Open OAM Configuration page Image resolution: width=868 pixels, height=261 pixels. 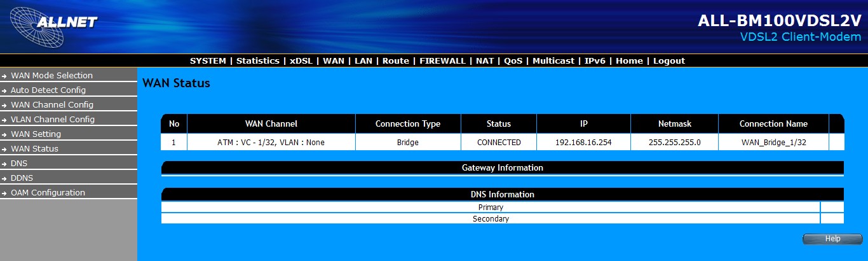pyautogui.click(x=48, y=192)
